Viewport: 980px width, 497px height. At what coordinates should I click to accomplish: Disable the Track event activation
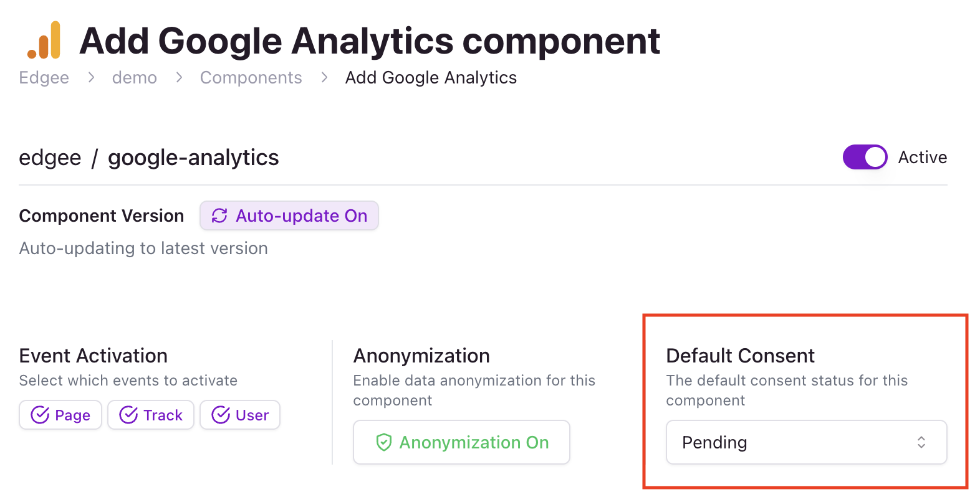(x=151, y=415)
